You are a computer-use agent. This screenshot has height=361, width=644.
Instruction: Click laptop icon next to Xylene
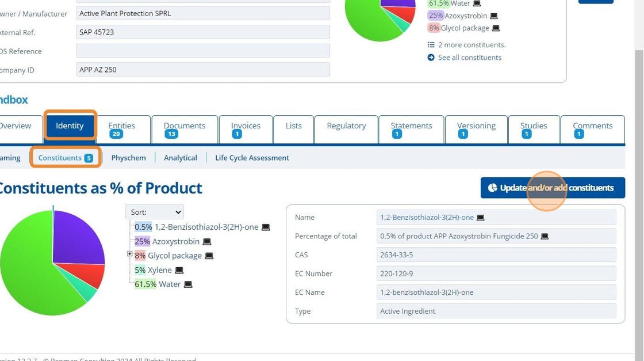pos(179,270)
